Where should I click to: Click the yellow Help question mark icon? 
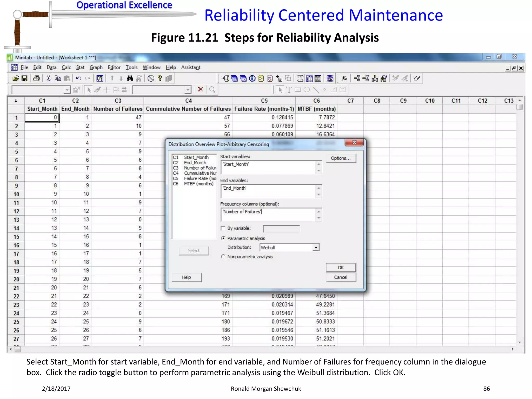(x=160, y=78)
